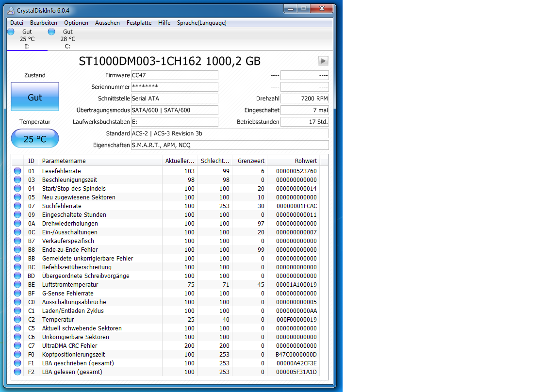Click the blue status orb for drive C:
The width and height of the screenshot is (559, 392).
click(52, 32)
